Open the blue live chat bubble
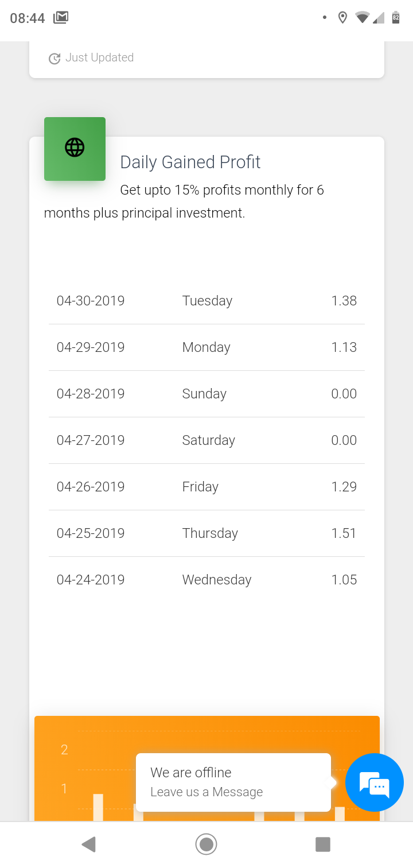Screen dimensions: 413x868 click(x=375, y=782)
